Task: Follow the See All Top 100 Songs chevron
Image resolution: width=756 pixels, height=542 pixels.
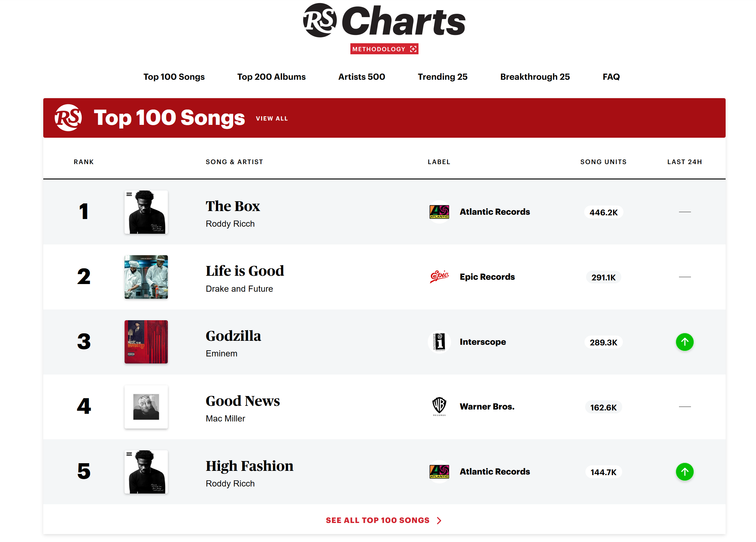Action: (439, 520)
